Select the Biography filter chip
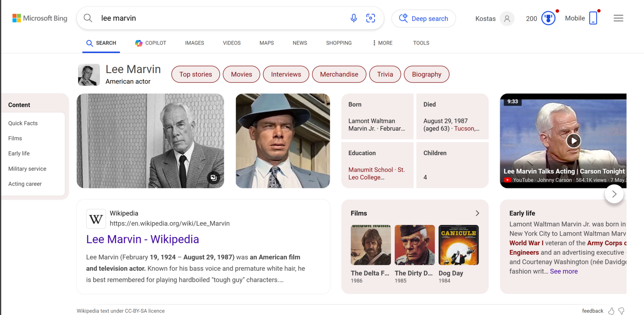This screenshot has width=644, height=315. pyautogui.click(x=426, y=74)
